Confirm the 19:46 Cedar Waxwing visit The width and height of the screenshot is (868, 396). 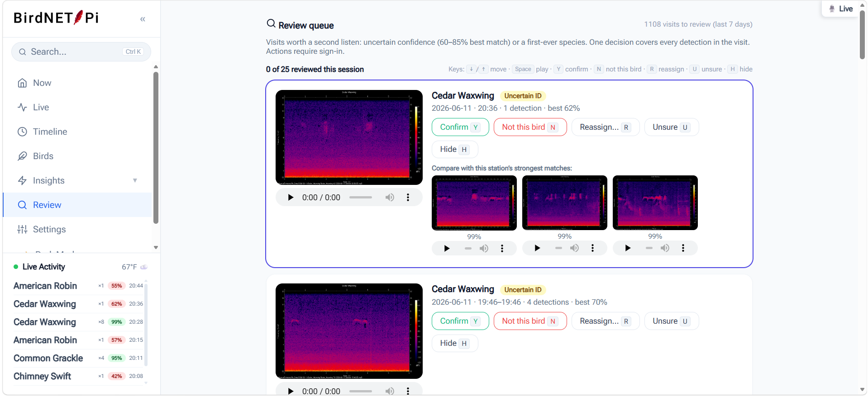(x=460, y=321)
